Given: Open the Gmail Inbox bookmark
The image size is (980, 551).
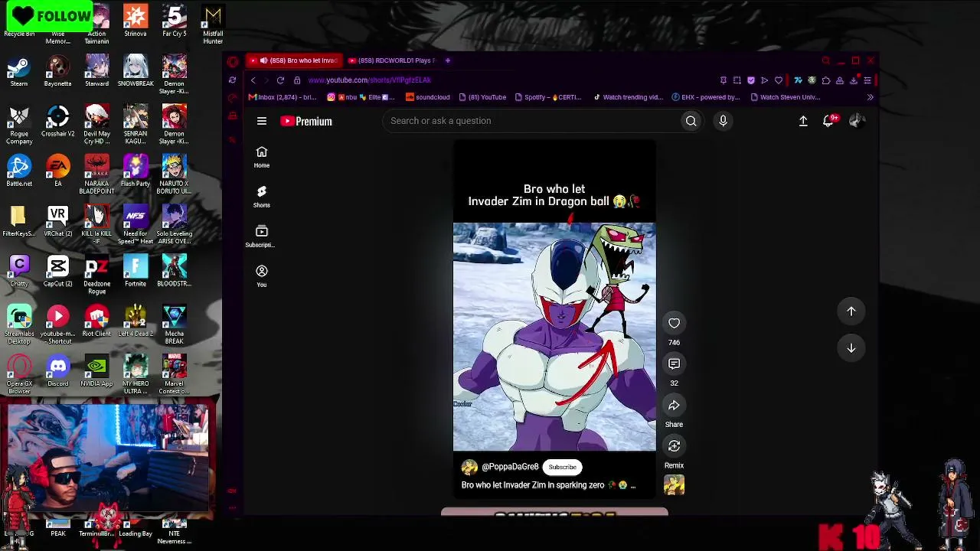Looking at the screenshot, I should pyautogui.click(x=282, y=97).
